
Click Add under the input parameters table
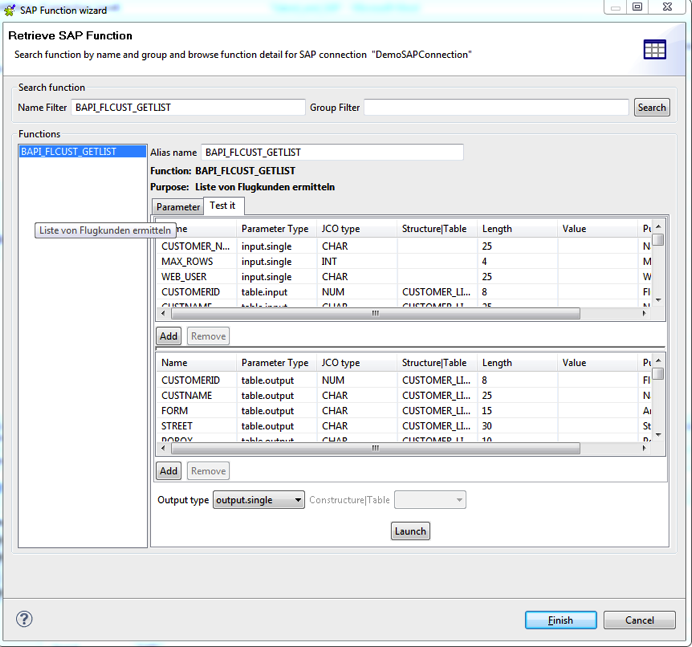169,336
